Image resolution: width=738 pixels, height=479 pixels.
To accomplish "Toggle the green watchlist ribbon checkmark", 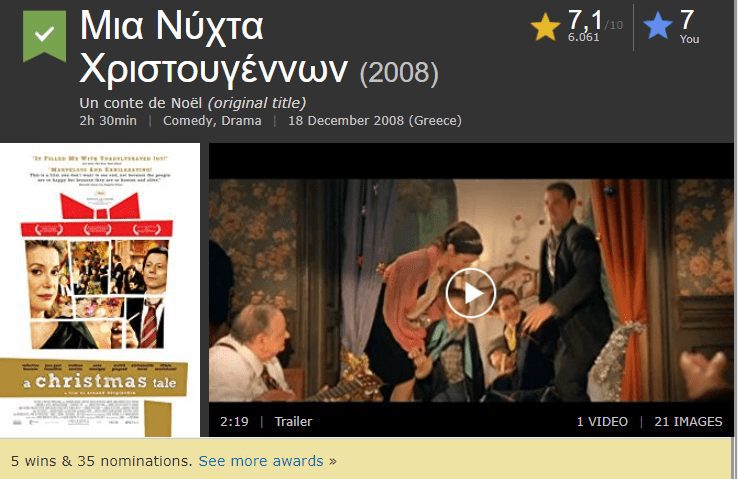I will tap(44, 36).
